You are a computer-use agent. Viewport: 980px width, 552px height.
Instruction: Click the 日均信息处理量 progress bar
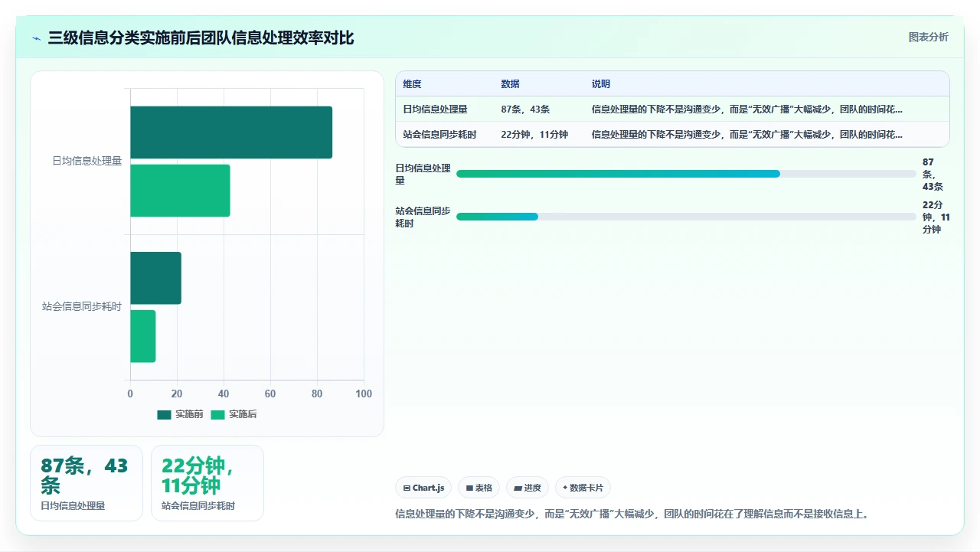coord(686,174)
